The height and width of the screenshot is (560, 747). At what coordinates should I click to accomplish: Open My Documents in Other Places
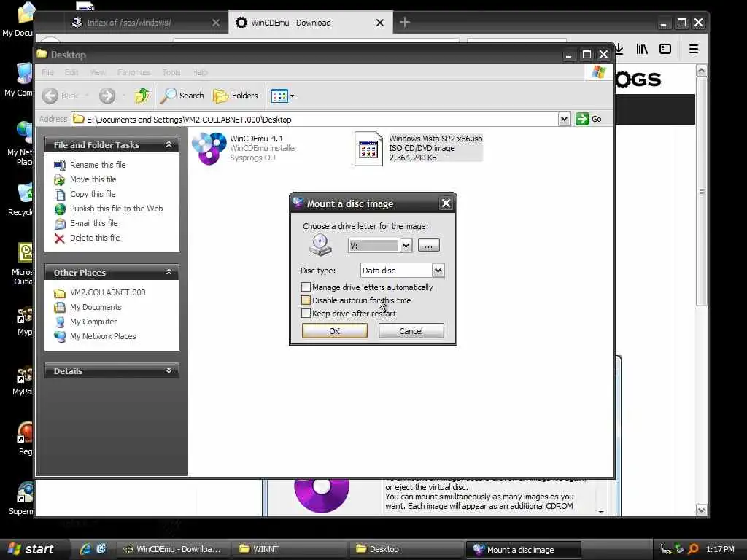point(96,307)
